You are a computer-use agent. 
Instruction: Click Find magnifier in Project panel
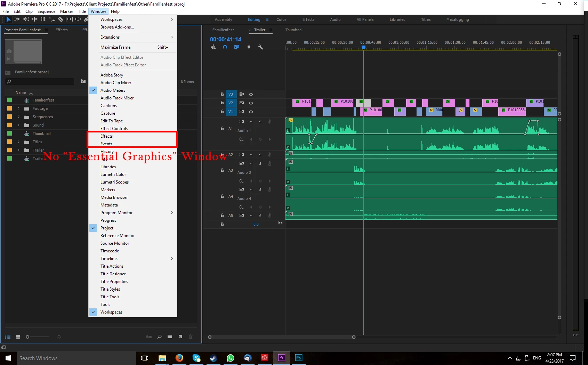tap(160, 336)
